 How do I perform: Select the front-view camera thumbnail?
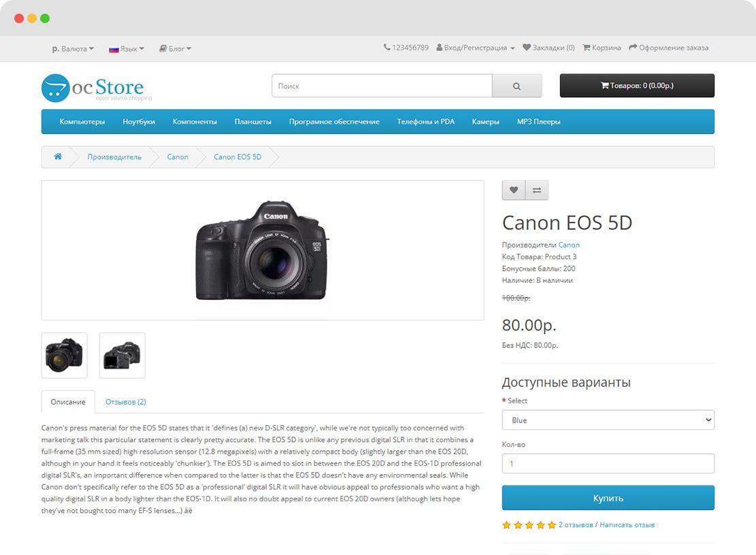pos(64,356)
